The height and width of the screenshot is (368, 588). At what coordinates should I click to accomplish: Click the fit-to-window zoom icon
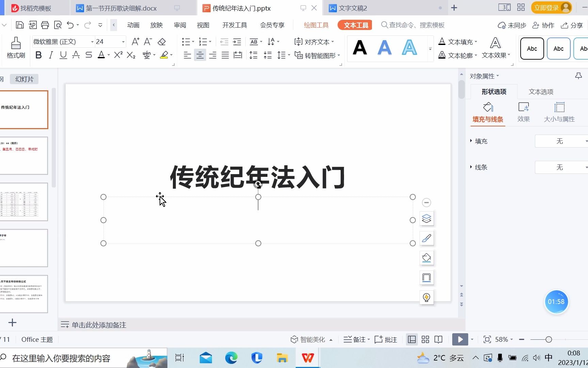coord(487,339)
